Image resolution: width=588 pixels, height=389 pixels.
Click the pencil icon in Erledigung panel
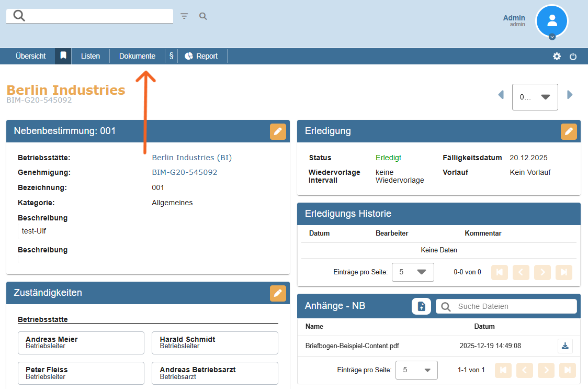[569, 131]
